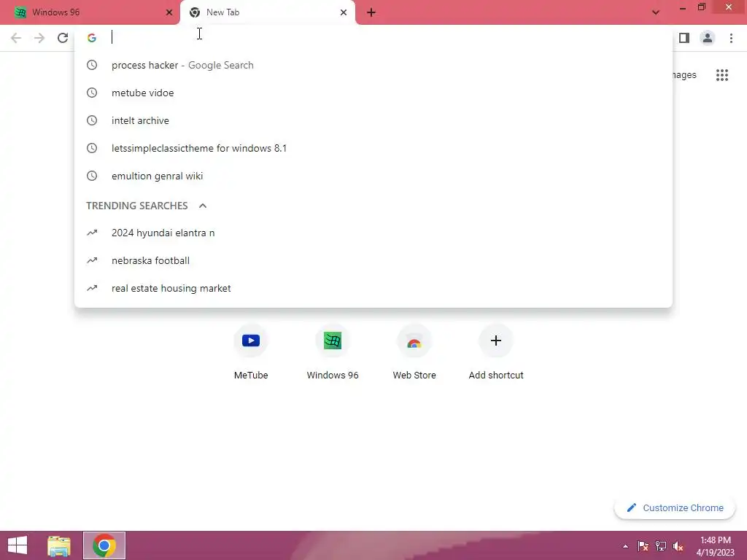This screenshot has width=747, height=560.
Task: Open the Google apps grid
Action: point(722,75)
